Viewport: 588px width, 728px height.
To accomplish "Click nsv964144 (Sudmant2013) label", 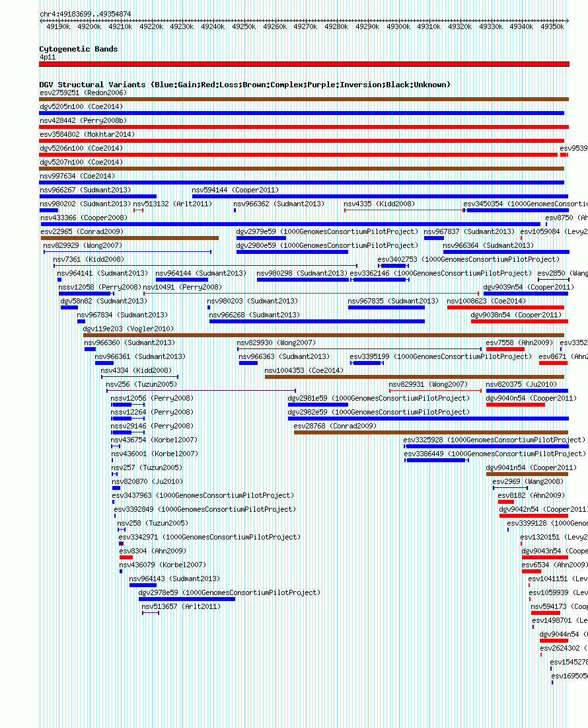I will [201, 274].
